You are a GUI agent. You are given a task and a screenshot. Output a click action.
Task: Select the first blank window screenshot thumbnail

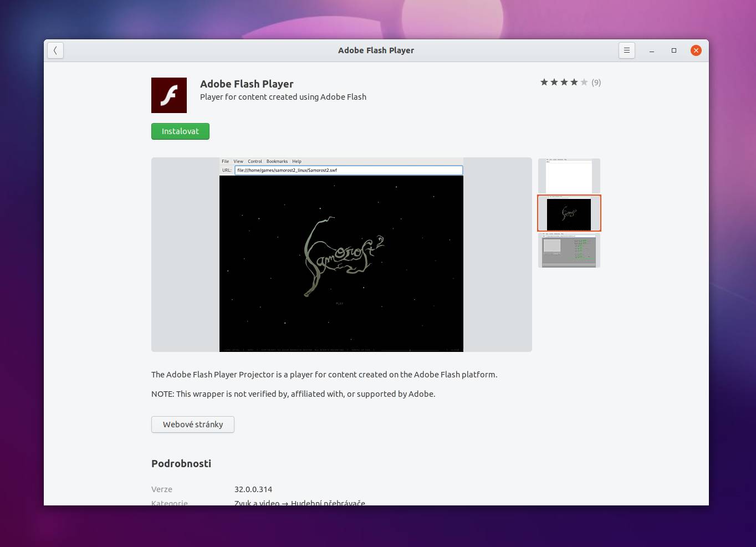point(569,176)
